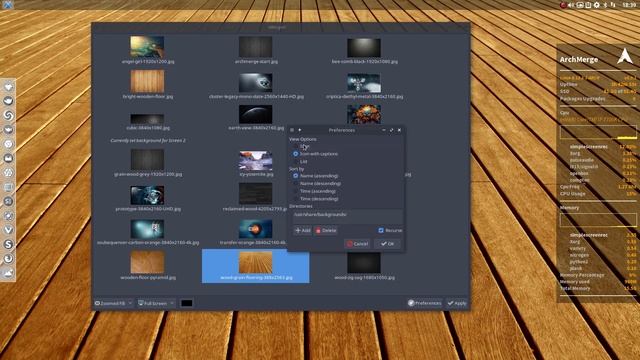Viewport: 640px width, 360px height.
Task: Select the prototype UHD wallpaper thumbnail
Action: coord(147,195)
